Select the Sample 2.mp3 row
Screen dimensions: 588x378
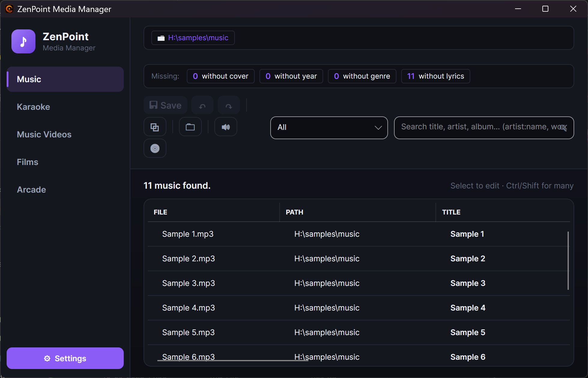[359, 259]
